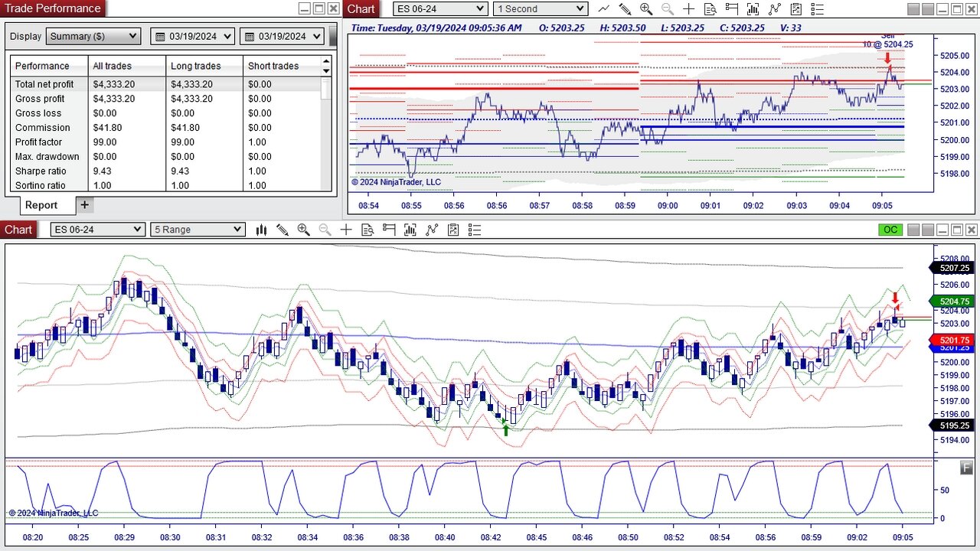The image size is (980, 551).
Task: Open Strategies dialog from 1 Second chart toolbar
Action: pos(775,9)
